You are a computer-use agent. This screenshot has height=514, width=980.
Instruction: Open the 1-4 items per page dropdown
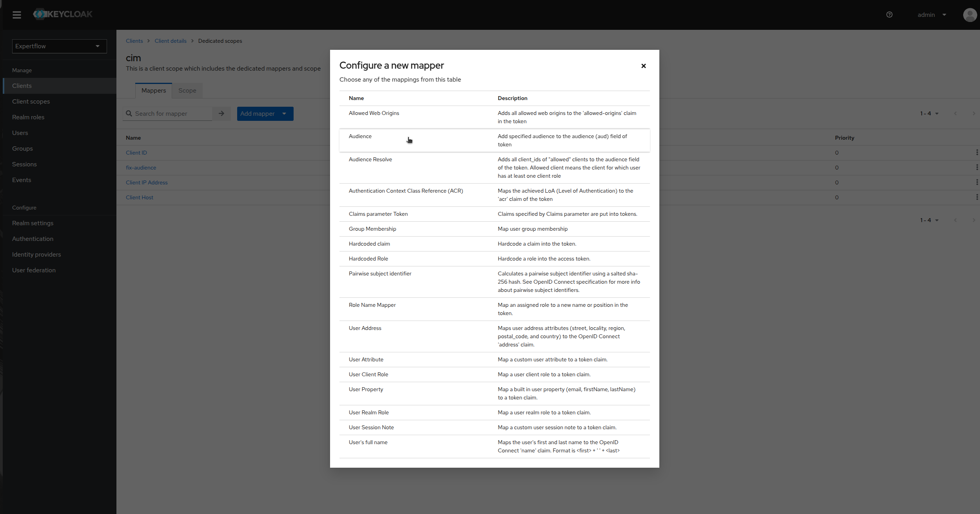click(929, 113)
